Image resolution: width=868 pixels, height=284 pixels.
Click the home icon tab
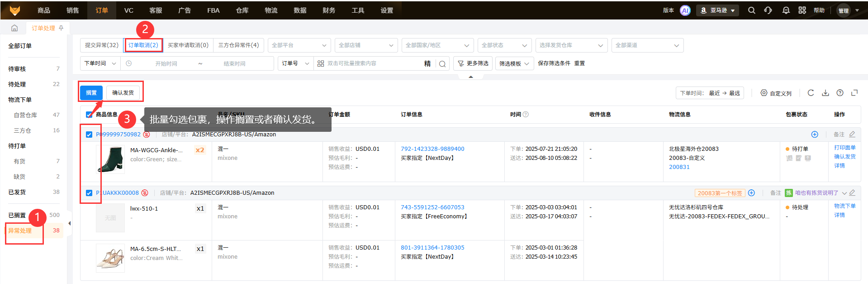14,28
